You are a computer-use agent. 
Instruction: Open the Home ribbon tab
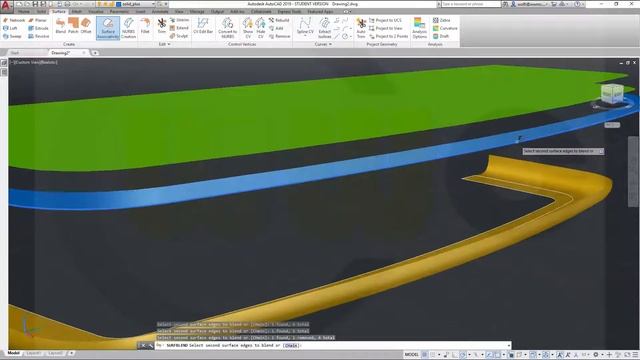click(x=24, y=11)
